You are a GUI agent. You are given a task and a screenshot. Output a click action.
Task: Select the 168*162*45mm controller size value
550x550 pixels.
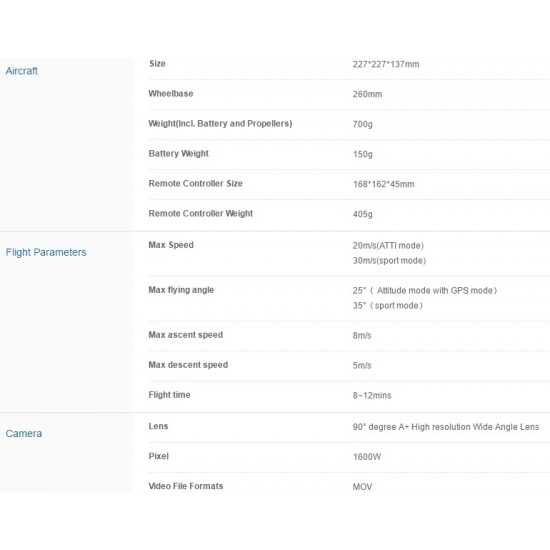383,184
